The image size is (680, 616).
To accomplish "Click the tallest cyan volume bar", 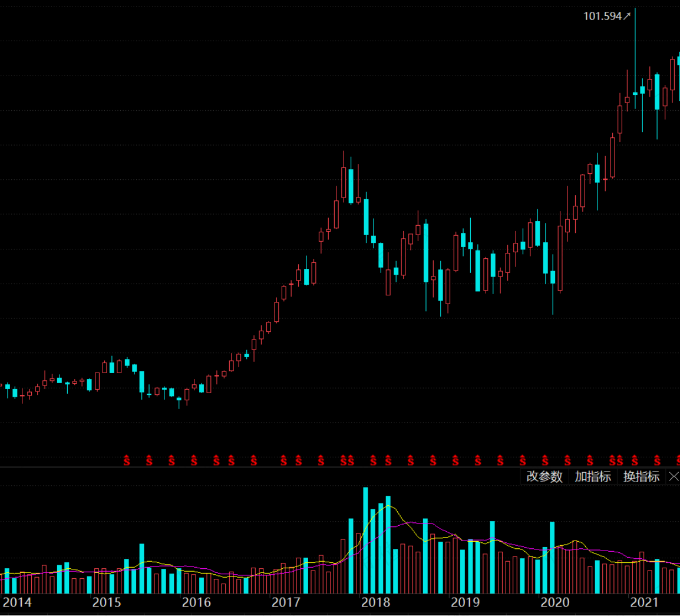I will click(365, 540).
